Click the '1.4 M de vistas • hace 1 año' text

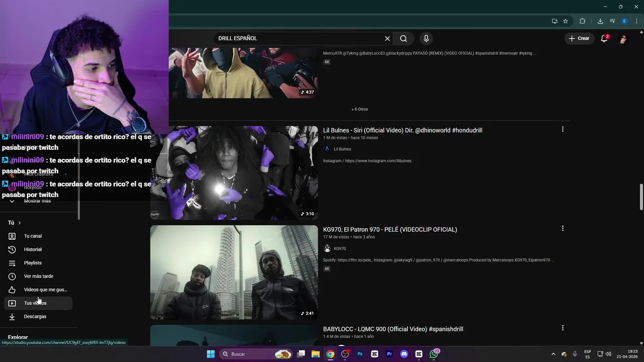[x=348, y=336]
